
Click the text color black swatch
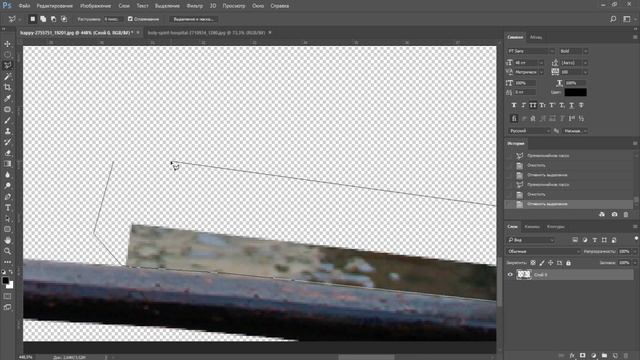click(x=576, y=92)
